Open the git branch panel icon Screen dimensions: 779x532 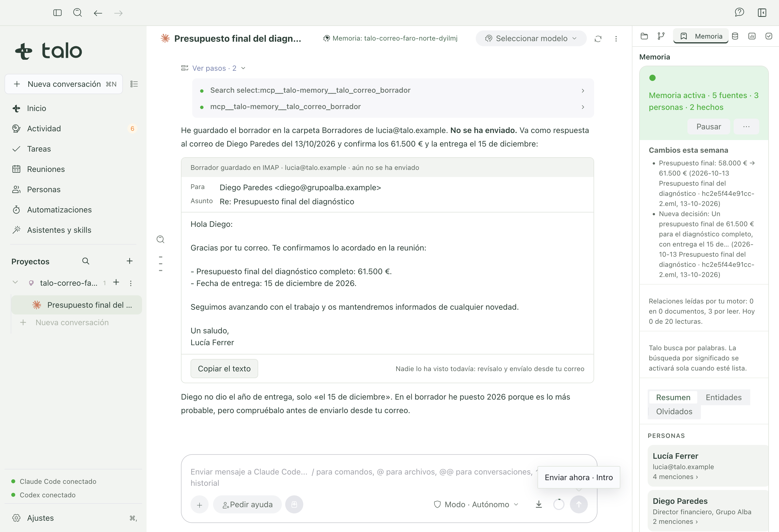pos(661,36)
